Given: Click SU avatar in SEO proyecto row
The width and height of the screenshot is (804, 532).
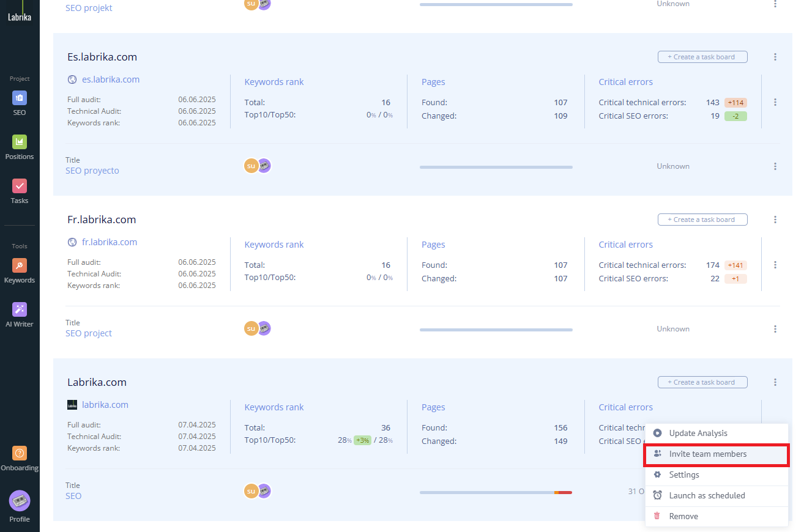Looking at the screenshot, I should (251, 166).
